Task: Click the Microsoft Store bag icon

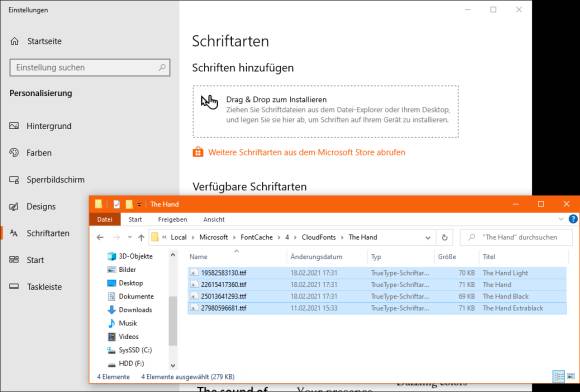Action: point(198,152)
